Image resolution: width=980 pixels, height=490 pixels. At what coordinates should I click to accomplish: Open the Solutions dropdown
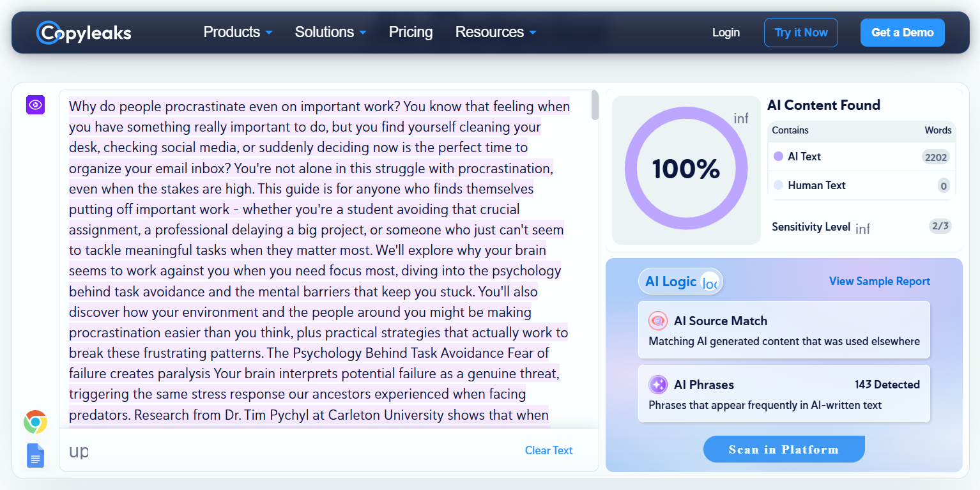330,32
